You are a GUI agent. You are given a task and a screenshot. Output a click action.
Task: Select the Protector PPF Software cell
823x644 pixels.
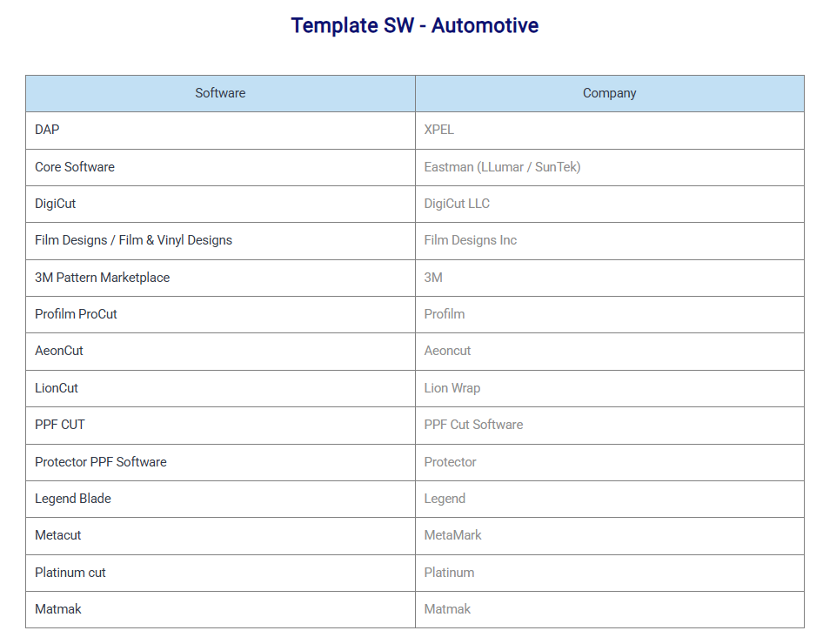coord(101,462)
